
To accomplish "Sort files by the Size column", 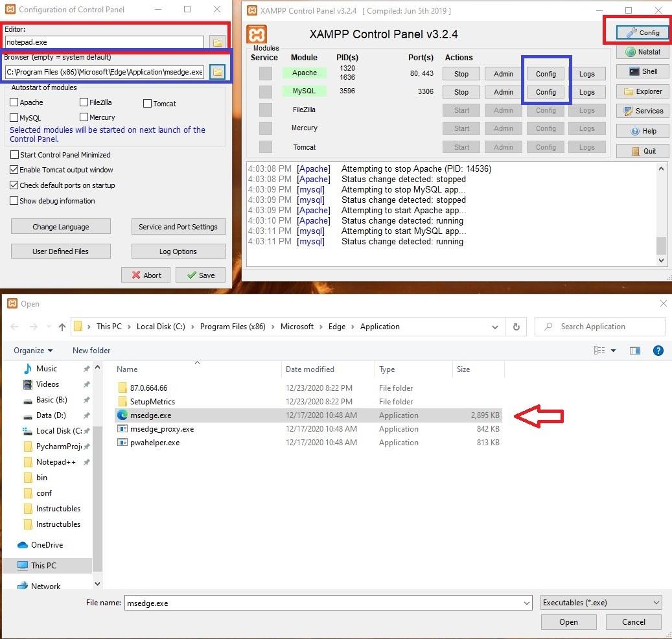I will [463, 369].
